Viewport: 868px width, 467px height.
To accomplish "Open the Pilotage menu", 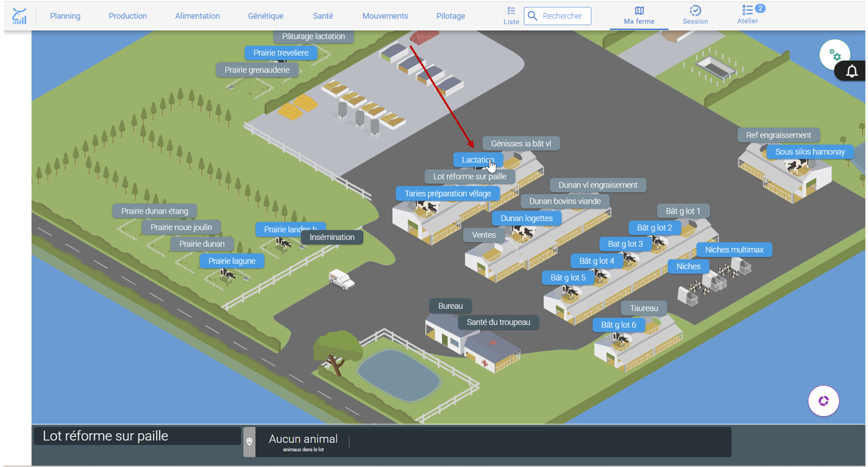I will coord(451,16).
